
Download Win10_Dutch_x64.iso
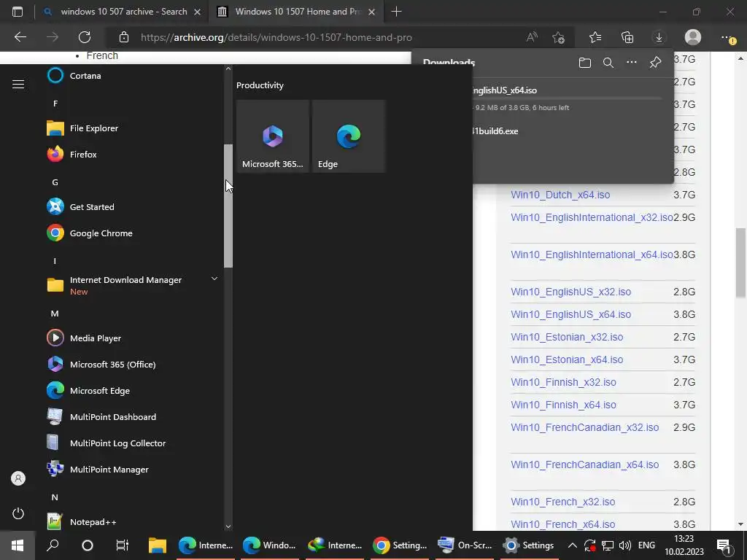[560, 195]
